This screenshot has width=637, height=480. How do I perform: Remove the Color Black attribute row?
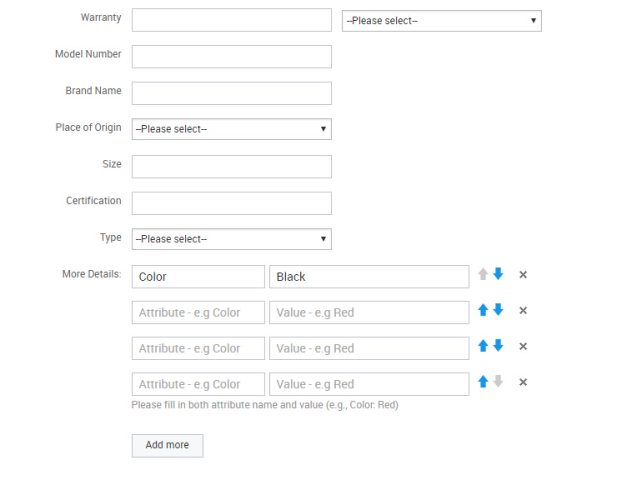[x=522, y=275]
